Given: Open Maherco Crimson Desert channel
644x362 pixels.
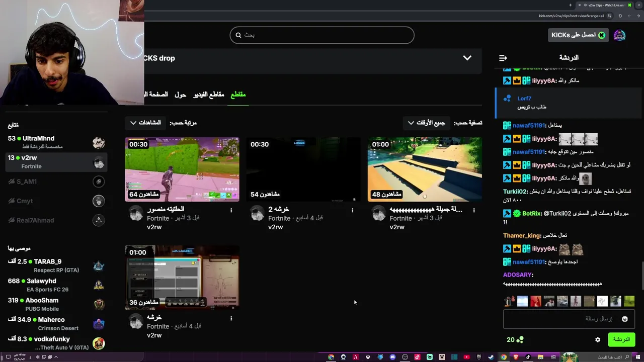Looking at the screenshot, I should [x=56, y=324].
